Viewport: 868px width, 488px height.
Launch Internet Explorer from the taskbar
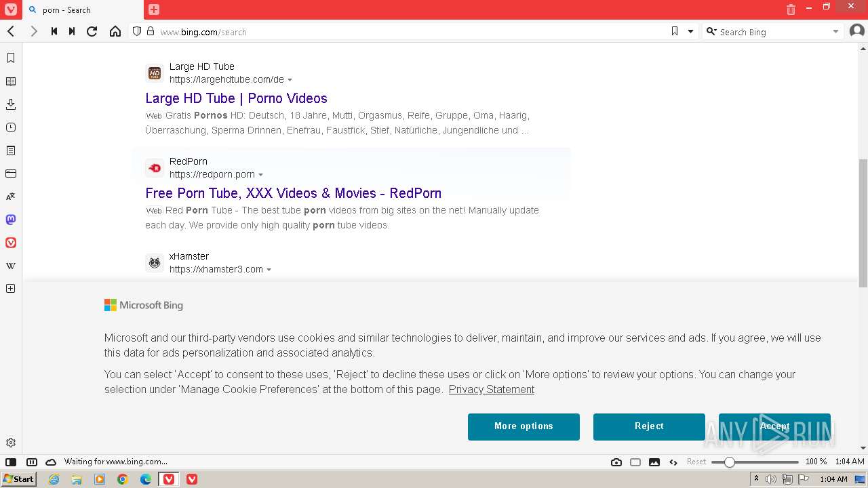54,479
